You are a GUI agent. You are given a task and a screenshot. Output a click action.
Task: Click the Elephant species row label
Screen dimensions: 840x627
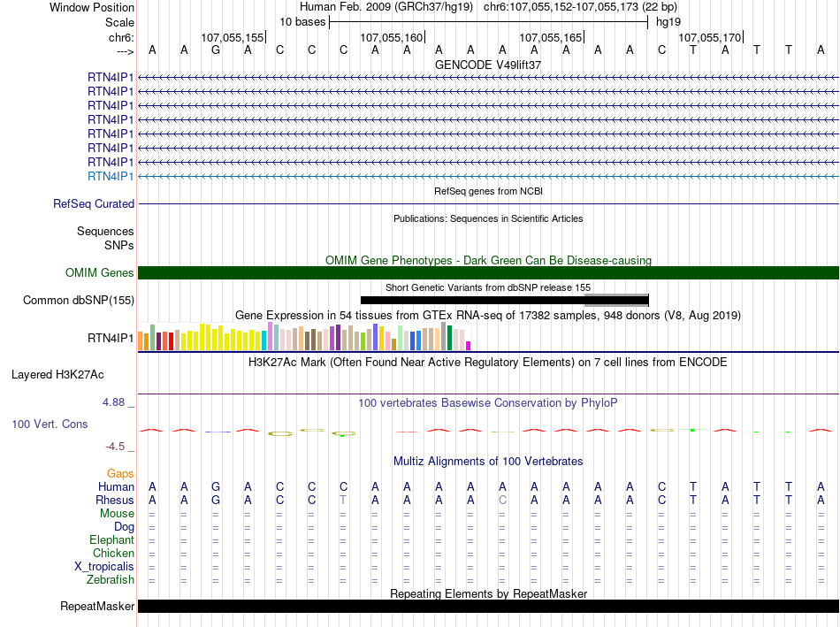111,540
